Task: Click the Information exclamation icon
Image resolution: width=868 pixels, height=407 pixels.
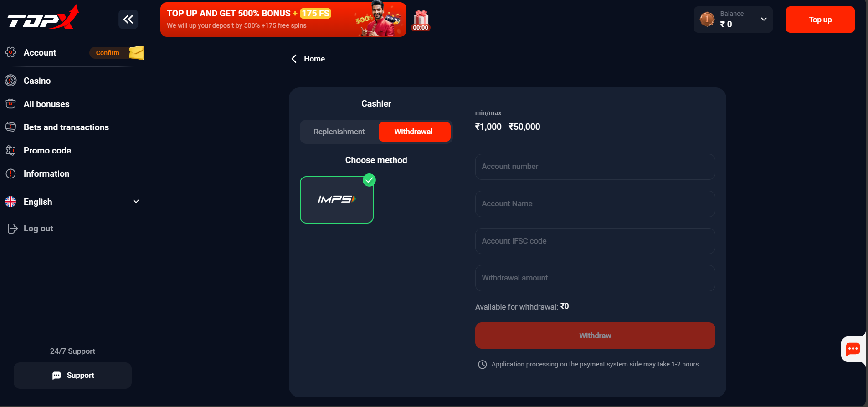Action: tap(10, 173)
